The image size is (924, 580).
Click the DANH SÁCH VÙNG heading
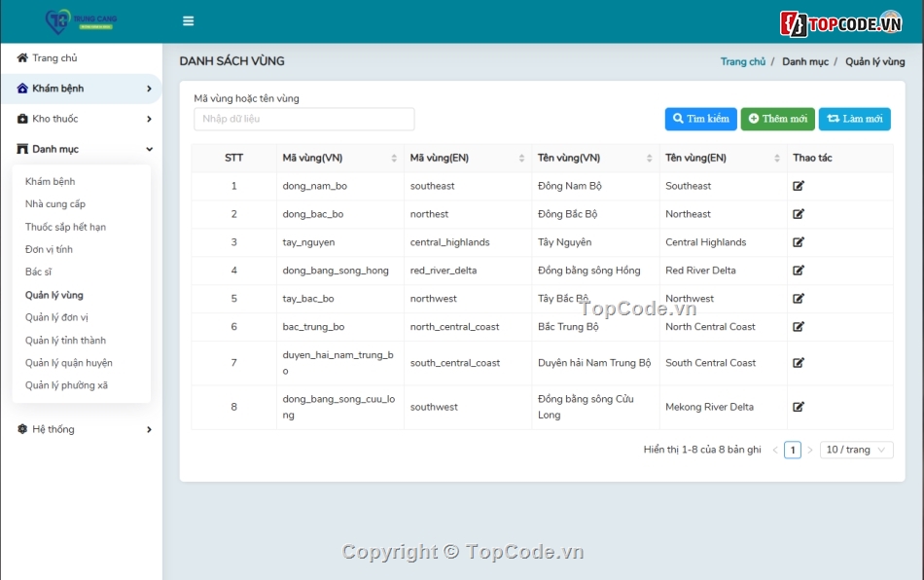point(231,60)
